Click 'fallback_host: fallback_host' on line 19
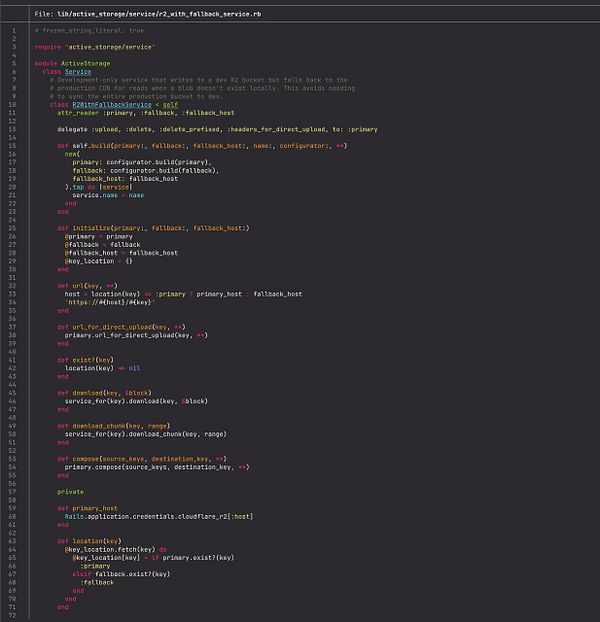Image resolution: width=600 pixels, height=622 pixels. [125, 179]
